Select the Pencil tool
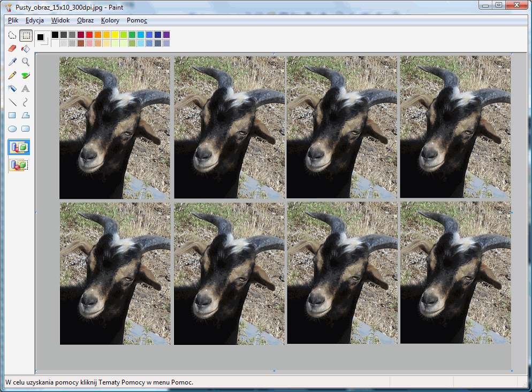 pyautogui.click(x=12, y=75)
